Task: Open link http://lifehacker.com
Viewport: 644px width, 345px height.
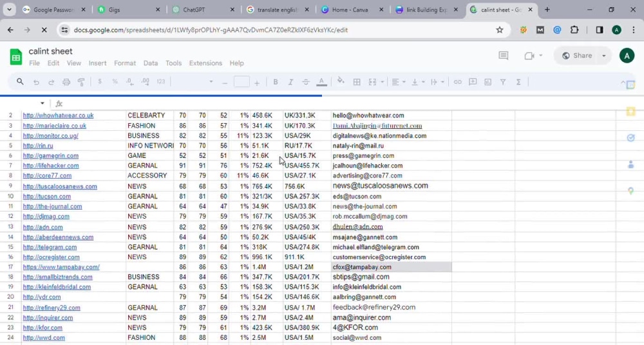Action: pyautogui.click(x=51, y=166)
